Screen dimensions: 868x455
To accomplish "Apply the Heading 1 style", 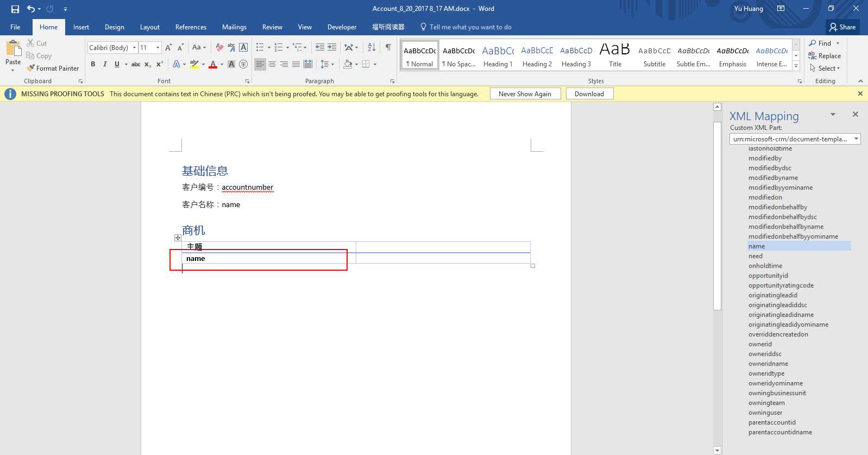I will pyautogui.click(x=498, y=55).
